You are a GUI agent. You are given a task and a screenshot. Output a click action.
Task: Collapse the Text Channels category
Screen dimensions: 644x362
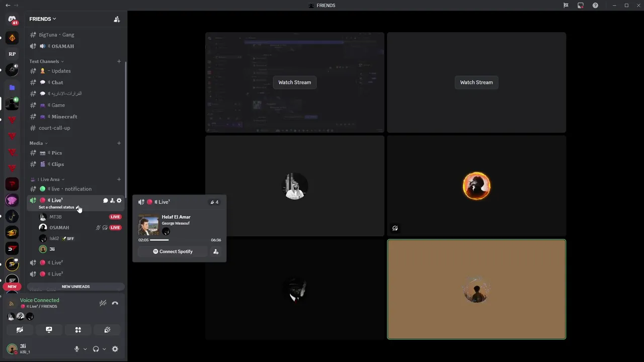pos(46,61)
